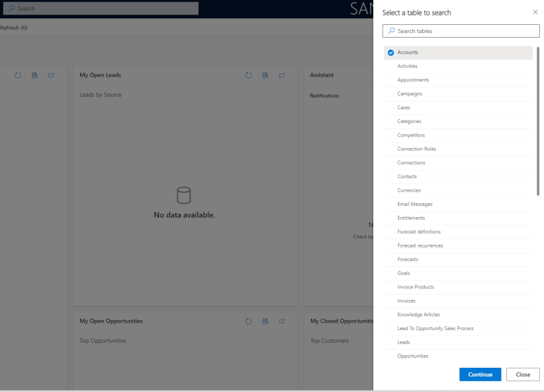The height and width of the screenshot is (392, 544).
Task: Expand My Open Leads chart to full view
Action: click(282, 75)
